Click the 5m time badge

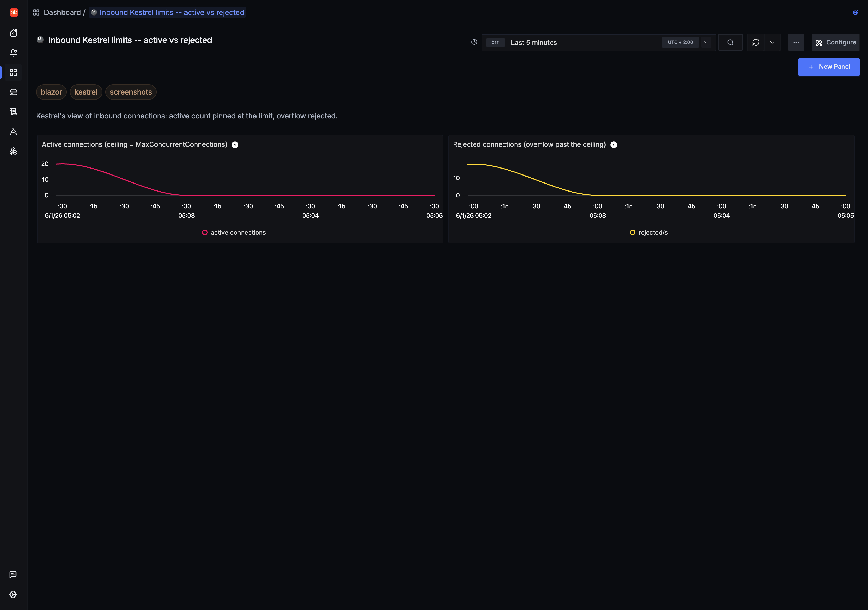coord(495,42)
